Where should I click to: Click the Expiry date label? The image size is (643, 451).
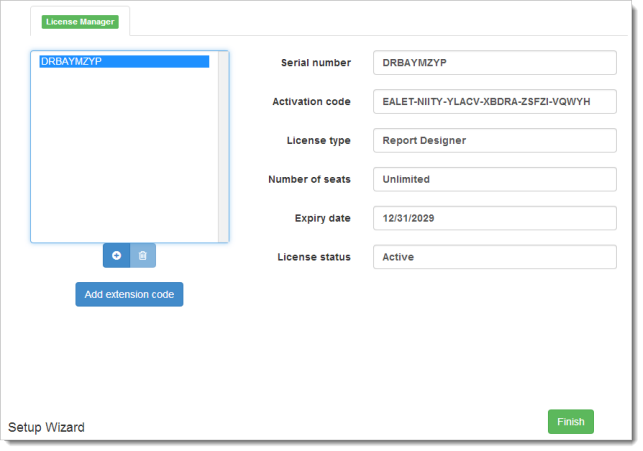tap(321, 218)
